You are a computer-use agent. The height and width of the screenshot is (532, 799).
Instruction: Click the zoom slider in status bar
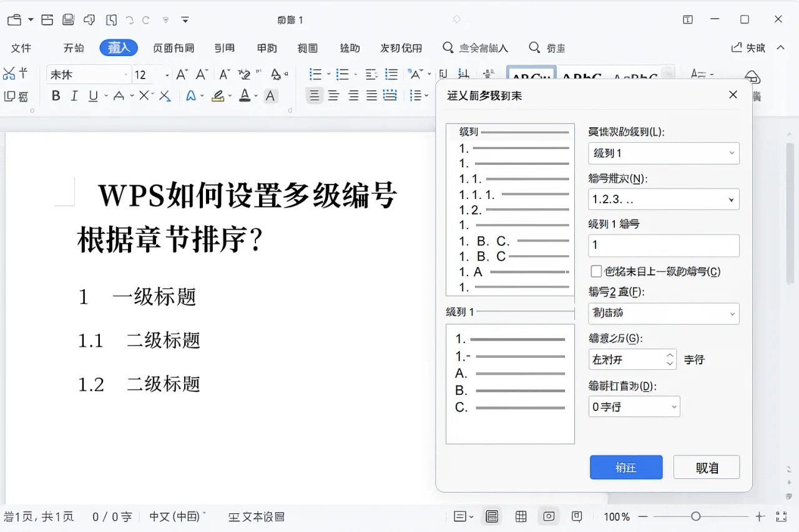point(695,516)
